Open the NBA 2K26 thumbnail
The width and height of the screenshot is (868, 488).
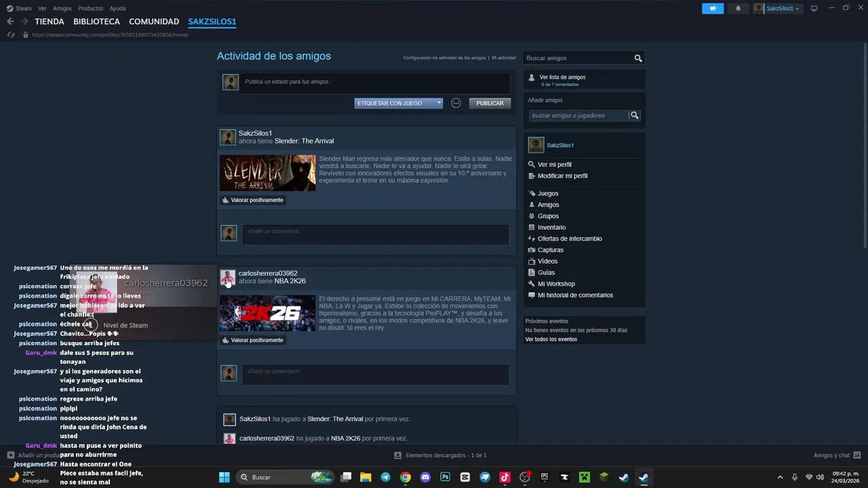pos(267,313)
